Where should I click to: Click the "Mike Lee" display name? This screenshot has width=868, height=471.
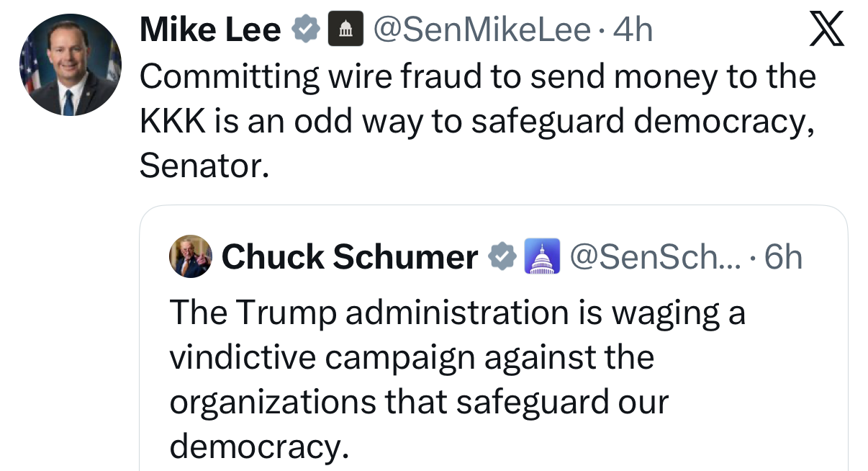point(209,30)
